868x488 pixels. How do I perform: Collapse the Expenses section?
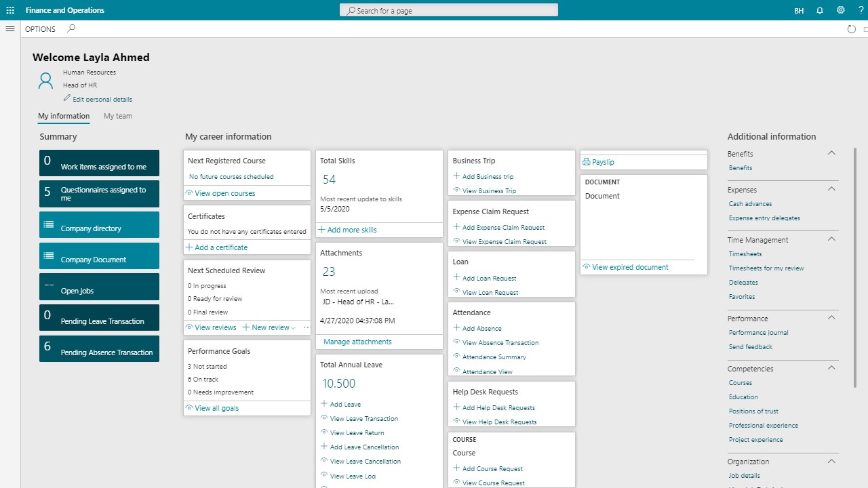tap(831, 189)
